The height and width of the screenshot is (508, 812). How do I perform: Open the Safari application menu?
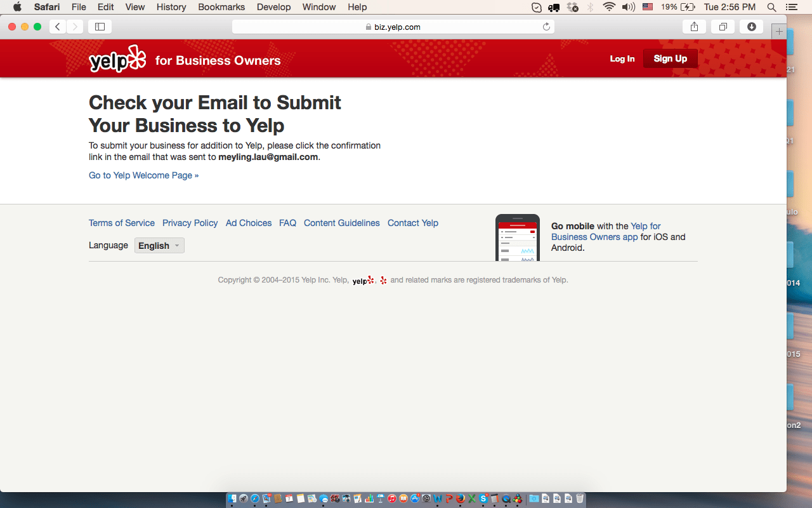[x=47, y=7]
